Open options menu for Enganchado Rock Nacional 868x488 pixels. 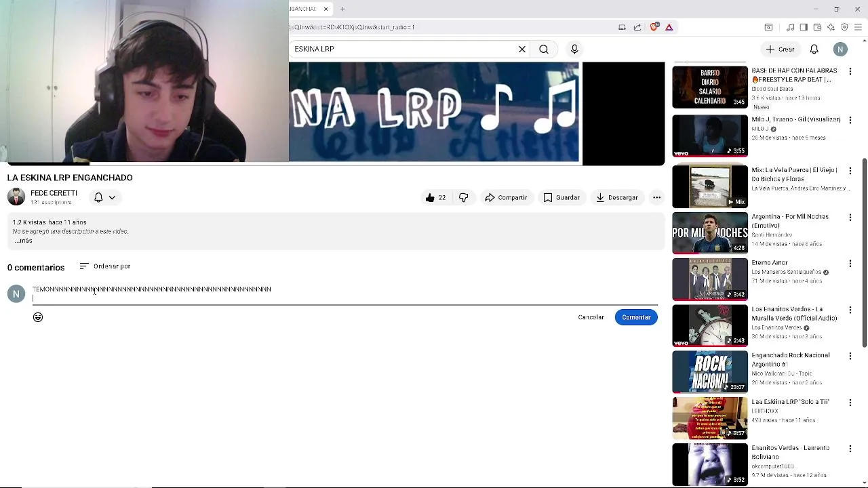[850, 356]
